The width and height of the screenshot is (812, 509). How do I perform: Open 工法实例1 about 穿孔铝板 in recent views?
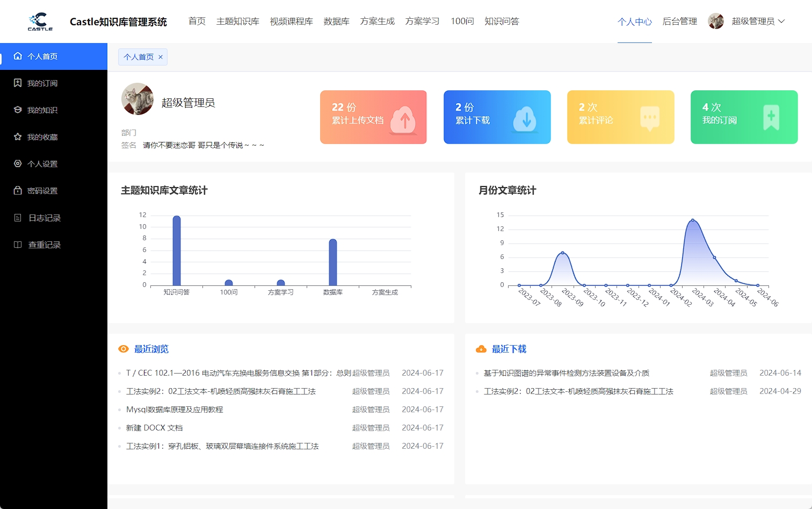pyautogui.click(x=223, y=446)
